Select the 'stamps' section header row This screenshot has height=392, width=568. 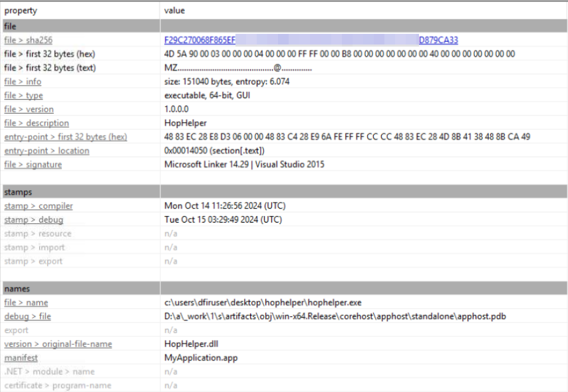click(x=19, y=192)
